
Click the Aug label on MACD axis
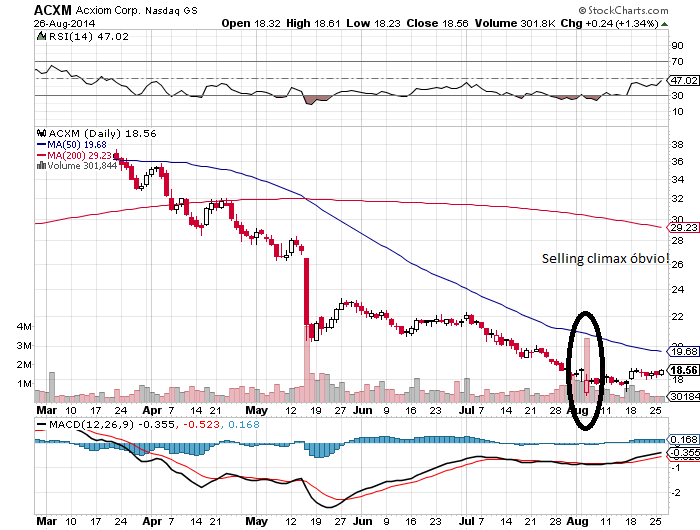pos(577,521)
